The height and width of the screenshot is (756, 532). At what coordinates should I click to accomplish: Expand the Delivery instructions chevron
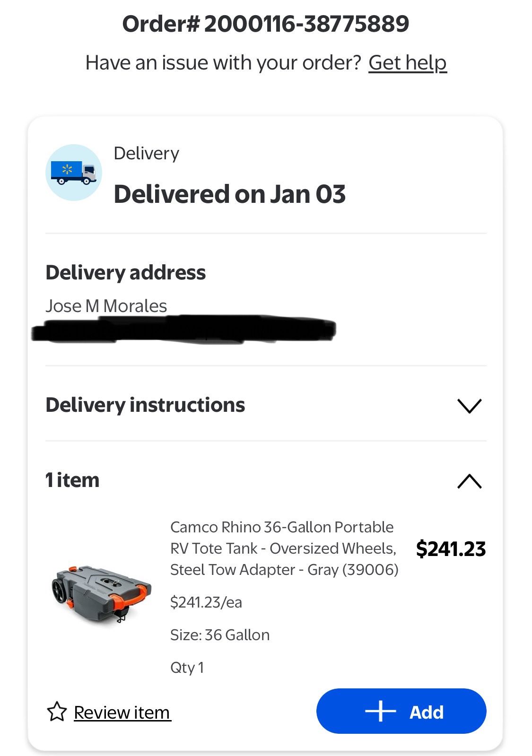coord(469,406)
